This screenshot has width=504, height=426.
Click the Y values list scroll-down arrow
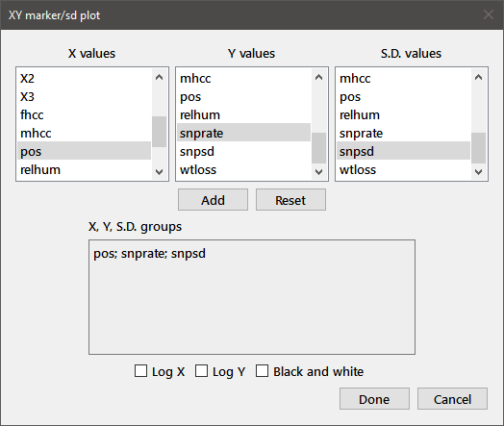click(319, 172)
